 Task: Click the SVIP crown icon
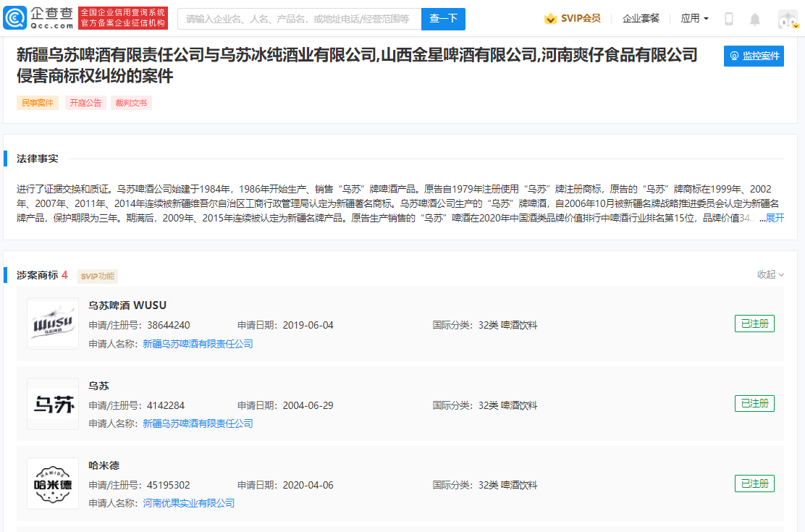pos(550,19)
